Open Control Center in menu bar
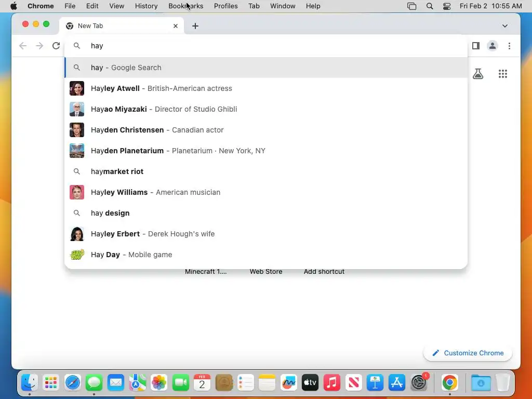The height and width of the screenshot is (399, 532). pos(447,6)
